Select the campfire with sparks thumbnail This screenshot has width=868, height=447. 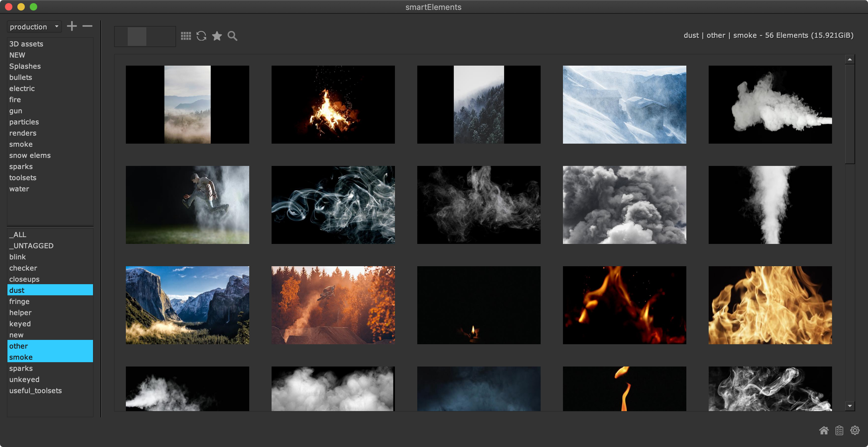coord(333,104)
